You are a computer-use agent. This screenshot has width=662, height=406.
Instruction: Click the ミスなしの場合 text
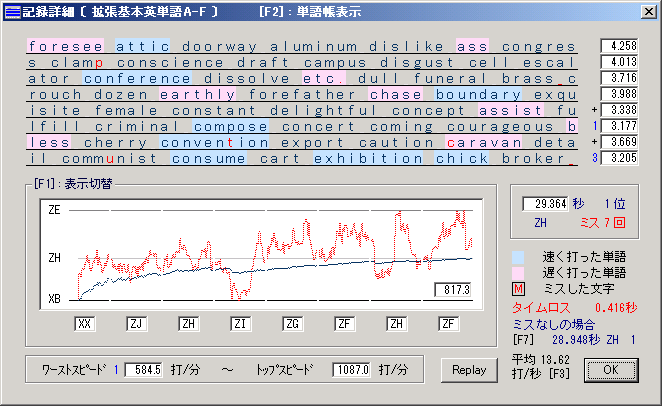[553, 325]
